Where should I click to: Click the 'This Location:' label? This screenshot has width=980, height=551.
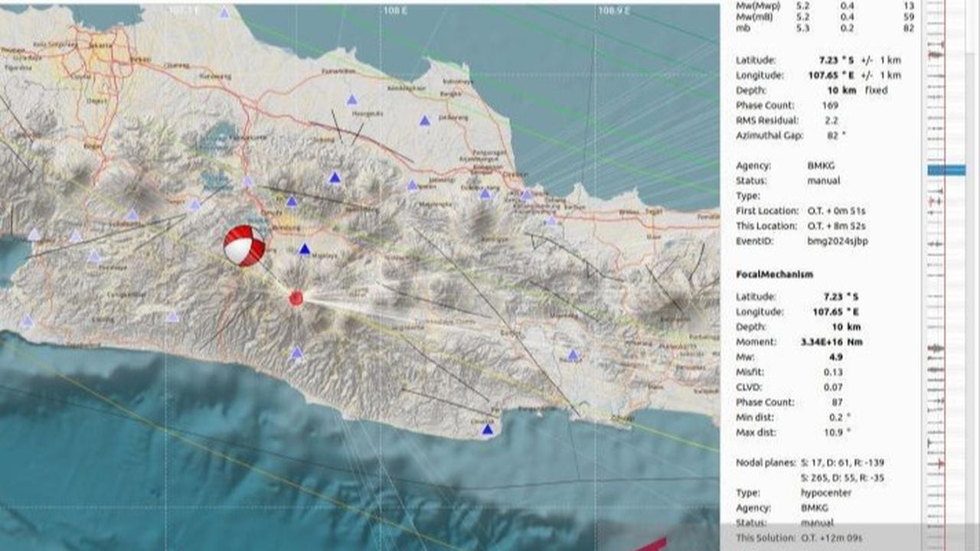click(766, 226)
